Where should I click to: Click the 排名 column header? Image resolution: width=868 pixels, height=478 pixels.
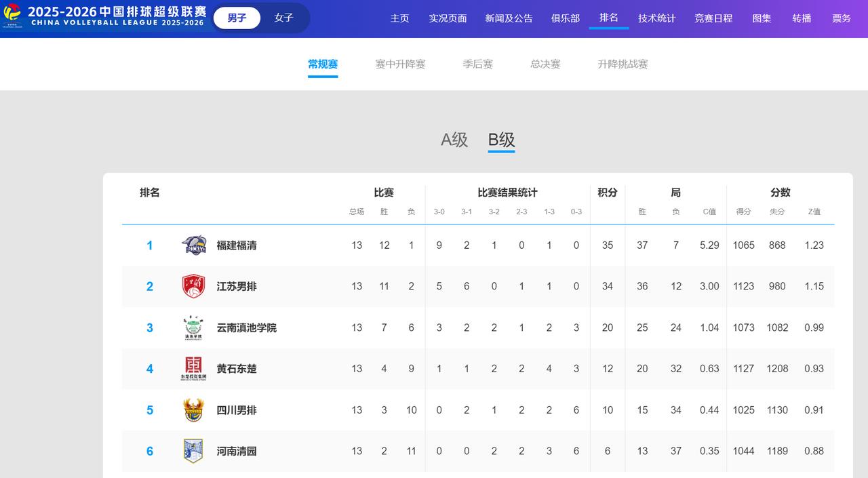[150, 193]
